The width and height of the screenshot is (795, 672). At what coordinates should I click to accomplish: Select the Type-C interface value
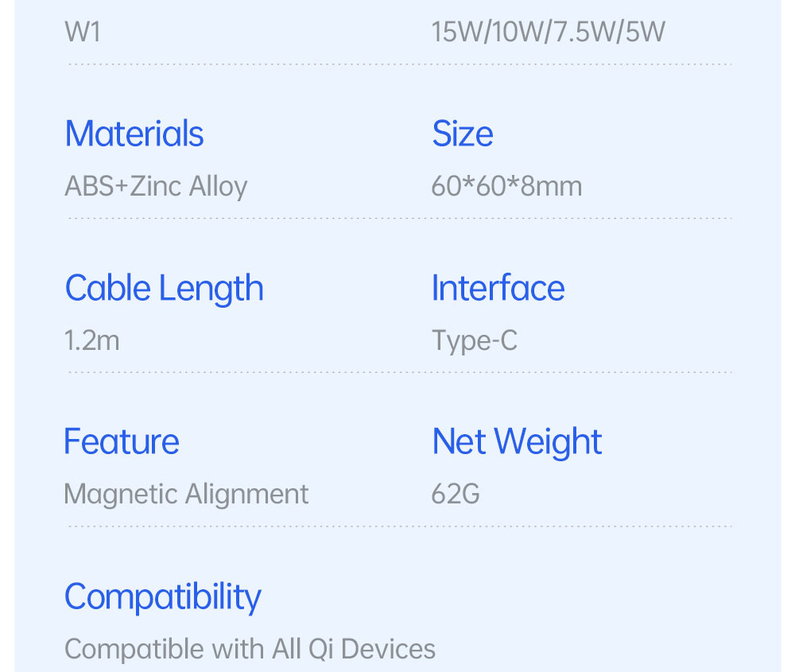[x=475, y=341]
